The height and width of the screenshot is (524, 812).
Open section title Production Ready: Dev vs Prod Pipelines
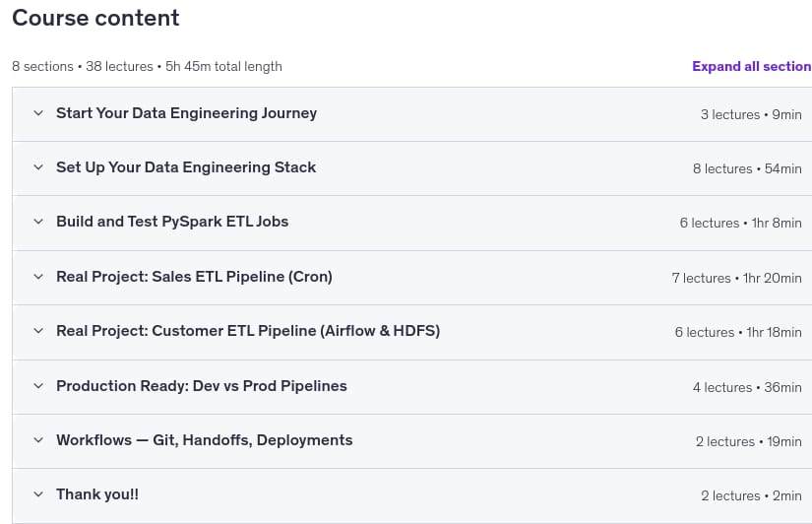(202, 386)
